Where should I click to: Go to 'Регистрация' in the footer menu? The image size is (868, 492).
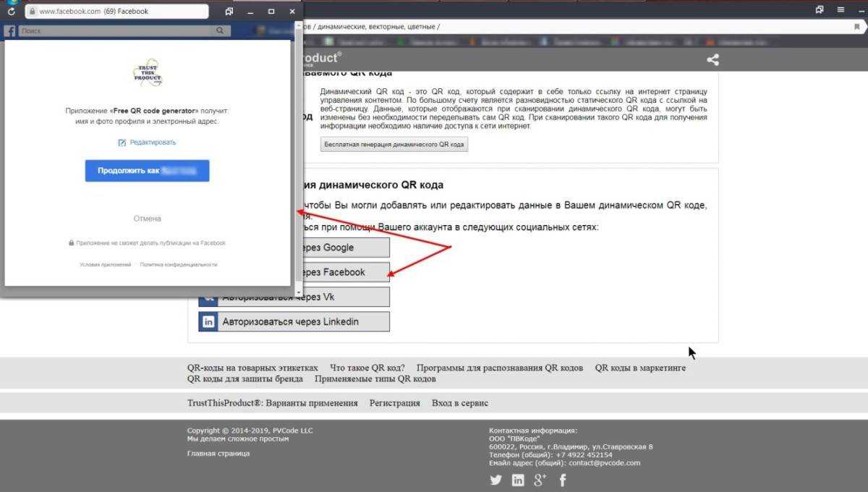click(x=394, y=403)
